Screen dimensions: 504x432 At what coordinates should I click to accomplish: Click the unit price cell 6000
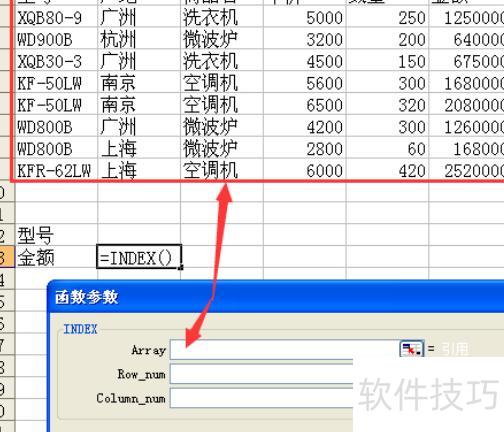coord(305,170)
